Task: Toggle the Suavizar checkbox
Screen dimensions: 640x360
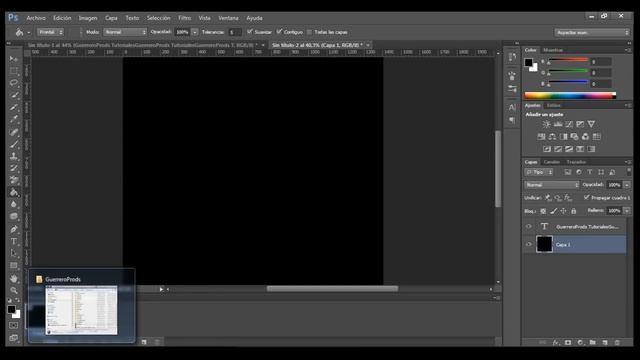Action: click(x=250, y=31)
